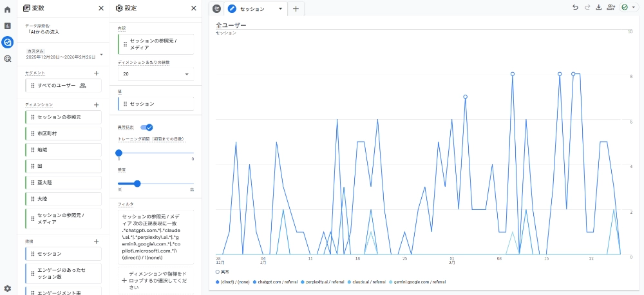Viewport: 644px width, 295px height.
Task: Click the filter drop zone to add dimension
Action: (x=155, y=281)
